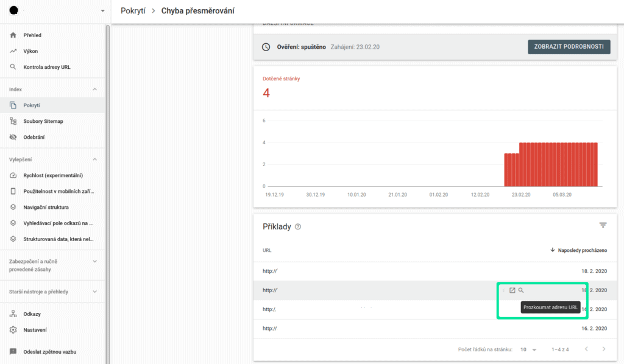The width and height of the screenshot is (624, 364).
Task: Click the inspect URL magnifier icon
Action: point(521,290)
